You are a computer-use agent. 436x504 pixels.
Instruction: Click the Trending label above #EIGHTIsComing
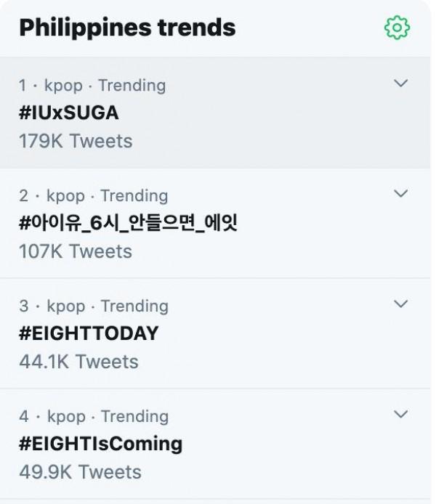coord(134,417)
